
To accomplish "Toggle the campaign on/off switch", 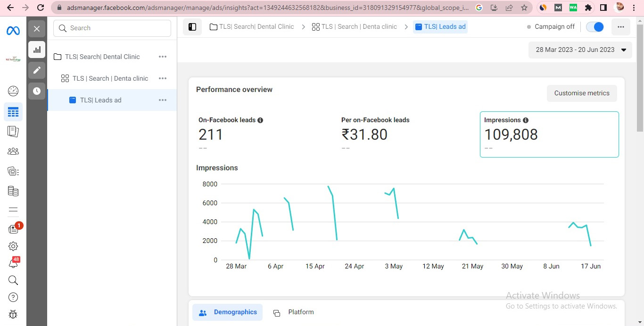I will 595,27.
